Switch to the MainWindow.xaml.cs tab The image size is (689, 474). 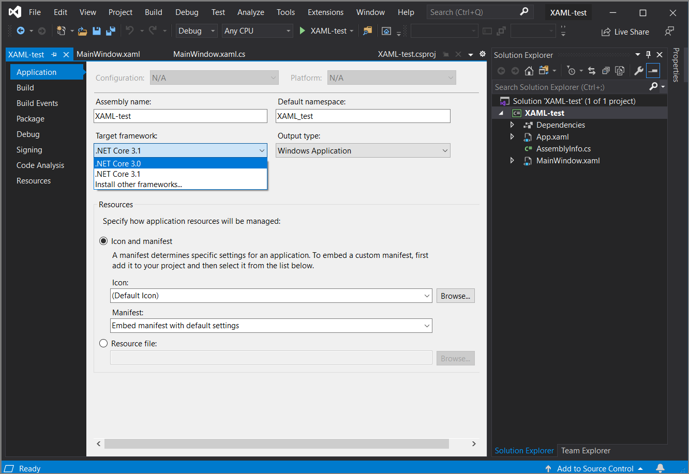209,54
